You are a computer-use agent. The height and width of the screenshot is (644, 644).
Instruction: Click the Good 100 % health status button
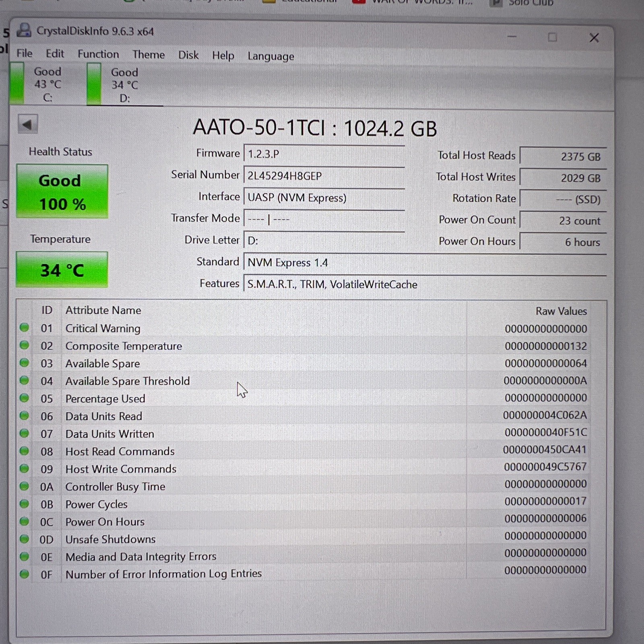point(62,191)
